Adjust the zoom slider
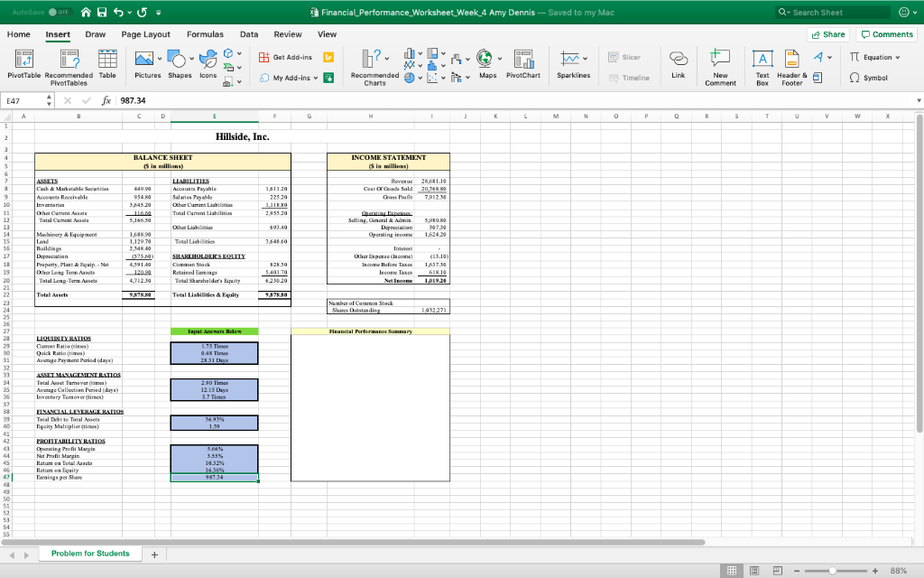The image size is (924, 578). [x=830, y=570]
